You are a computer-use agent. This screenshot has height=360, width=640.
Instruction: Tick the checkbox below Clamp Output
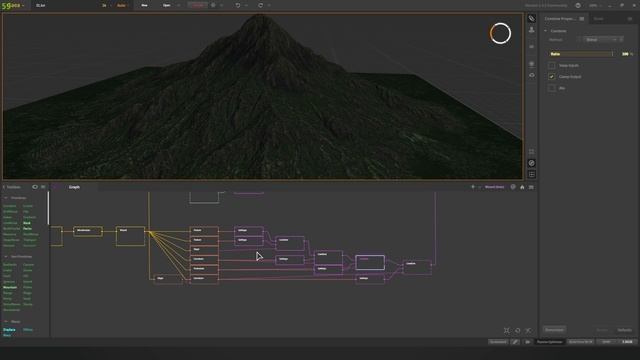point(552,88)
